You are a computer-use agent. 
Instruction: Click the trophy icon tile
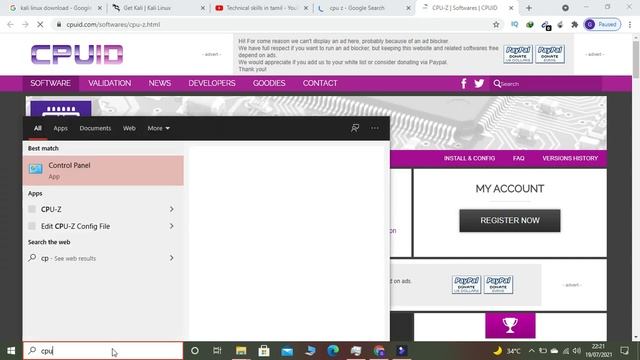tap(510, 325)
